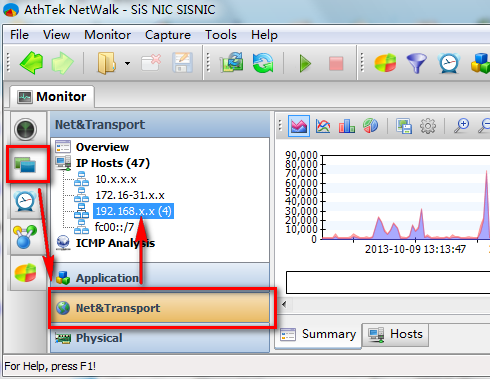The width and height of the screenshot is (490, 379).
Task: Click the dark radar sidebar icon
Action: [26, 130]
